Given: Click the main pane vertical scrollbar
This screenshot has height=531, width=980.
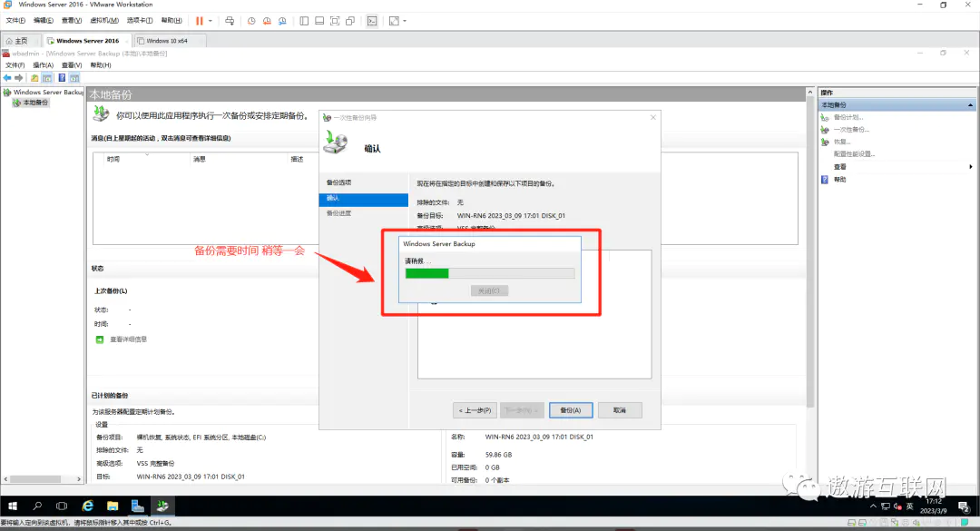Looking at the screenshot, I should (x=810, y=251).
